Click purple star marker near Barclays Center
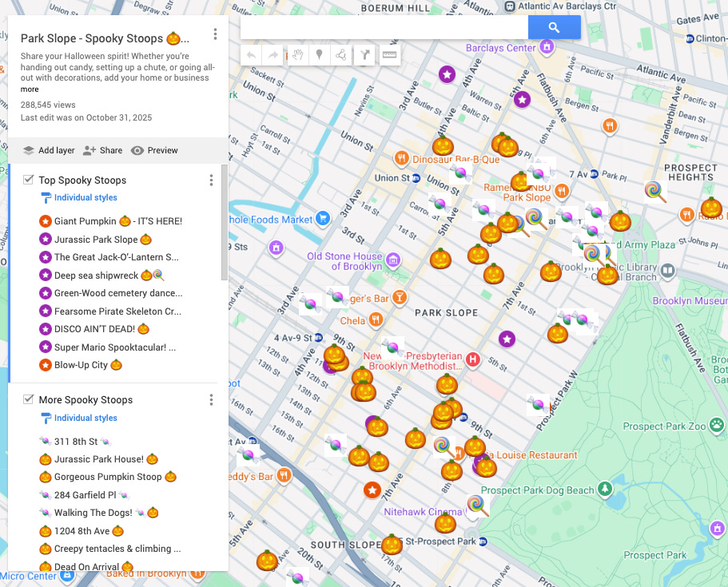 click(447, 74)
